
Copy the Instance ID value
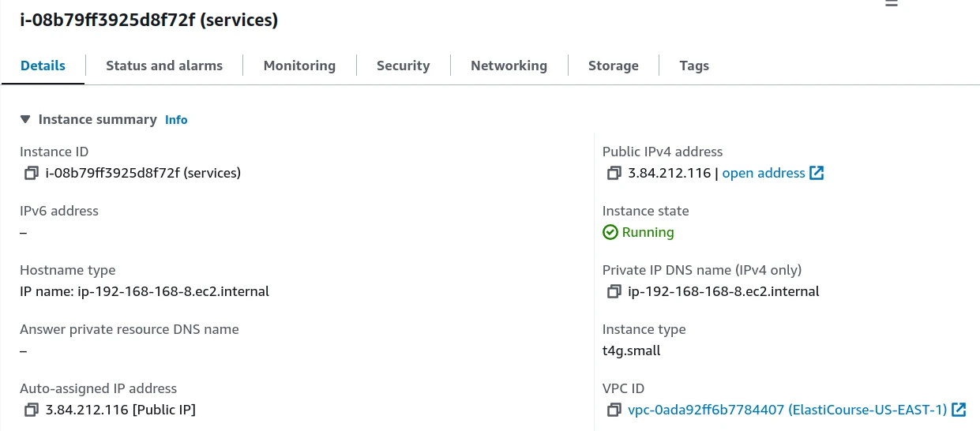tap(32, 173)
